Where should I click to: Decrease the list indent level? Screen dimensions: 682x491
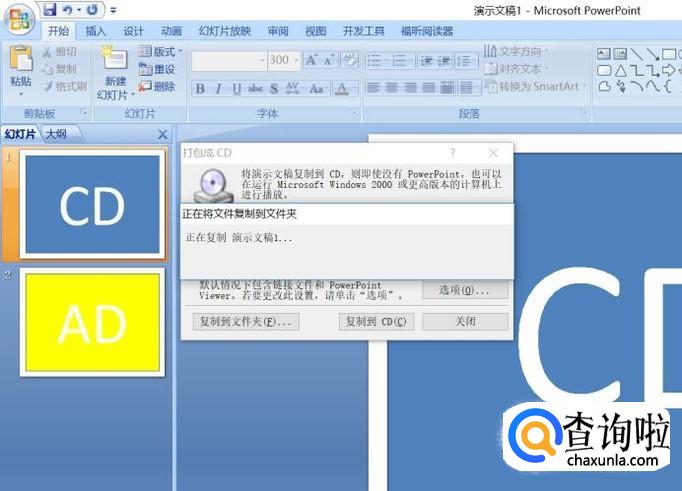tap(426, 61)
